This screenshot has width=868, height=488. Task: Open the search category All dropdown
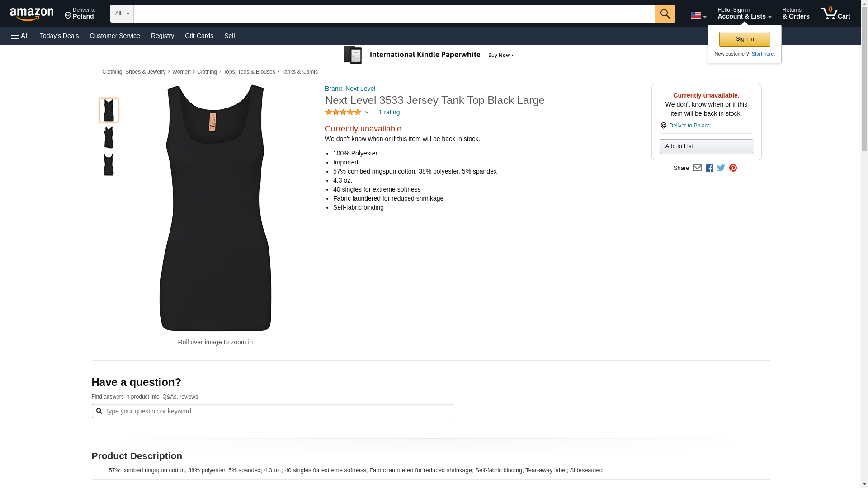point(122,14)
